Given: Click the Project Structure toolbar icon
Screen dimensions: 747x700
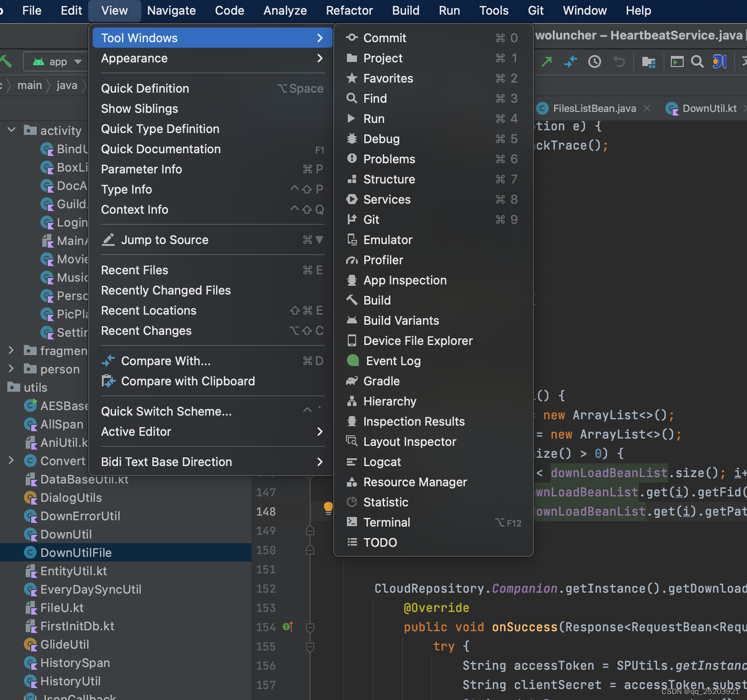Looking at the screenshot, I should [x=648, y=61].
